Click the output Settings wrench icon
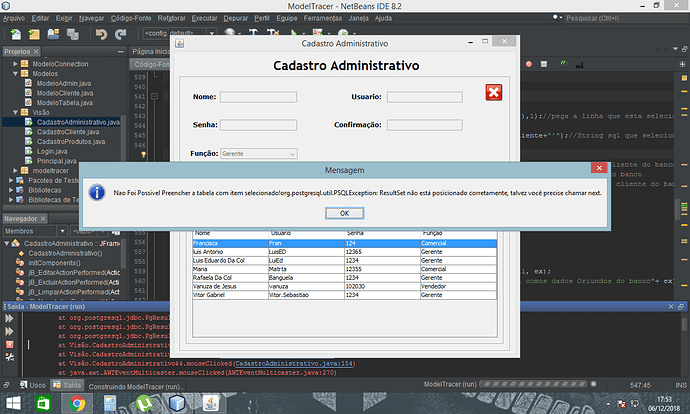 9,357
